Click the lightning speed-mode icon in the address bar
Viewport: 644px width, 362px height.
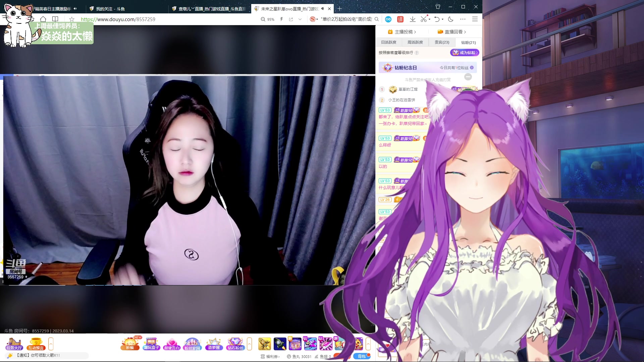281,19
